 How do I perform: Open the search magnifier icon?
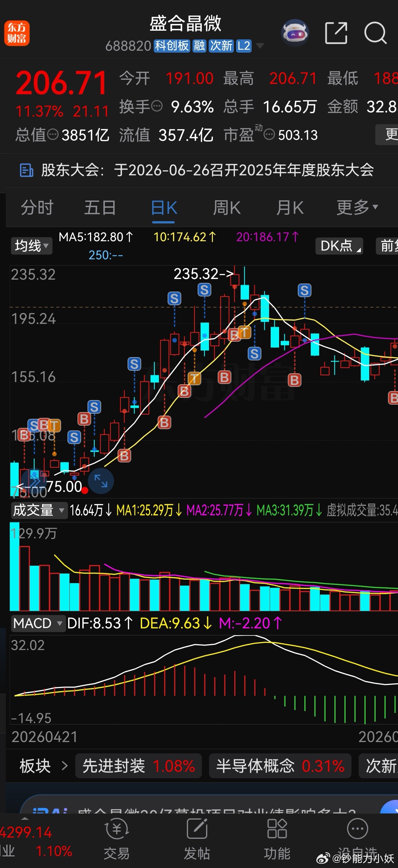click(x=375, y=33)
